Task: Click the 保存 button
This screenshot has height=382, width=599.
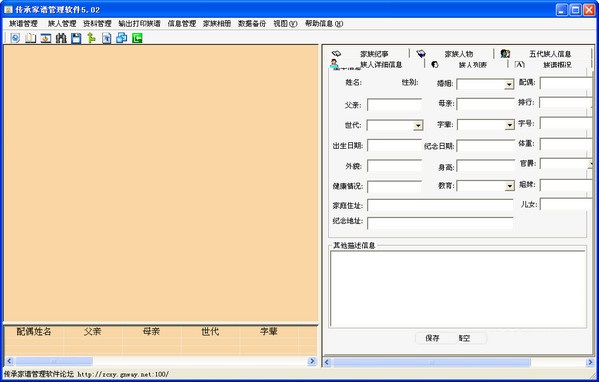Action: pyautogui.click(x=432, y=338)
